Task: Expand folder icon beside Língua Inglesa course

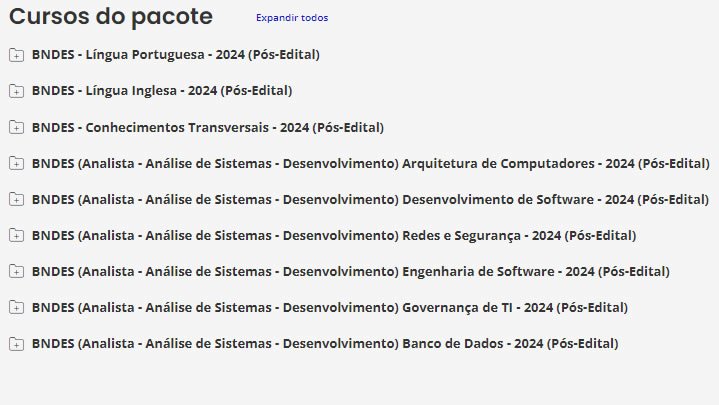Action: coord(16,91)
